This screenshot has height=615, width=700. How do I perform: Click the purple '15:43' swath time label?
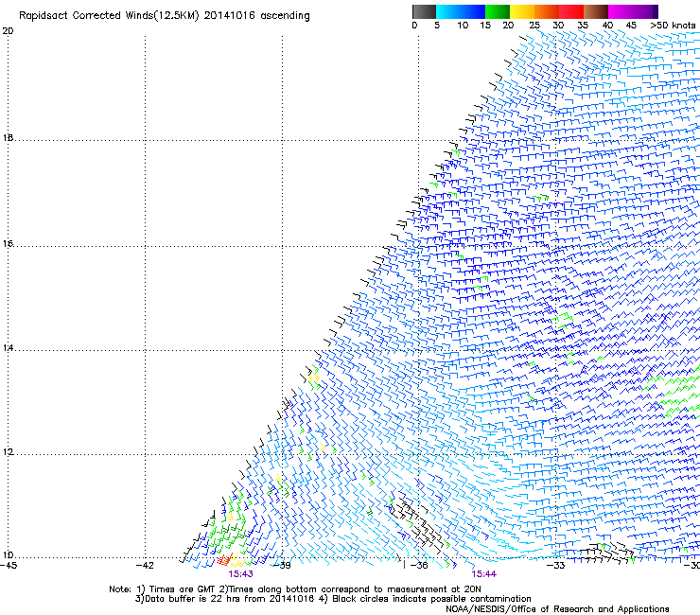(240, 574)
